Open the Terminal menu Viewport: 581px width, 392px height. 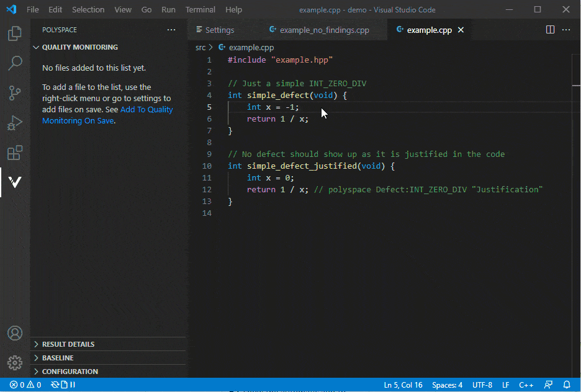click(200, 10)
